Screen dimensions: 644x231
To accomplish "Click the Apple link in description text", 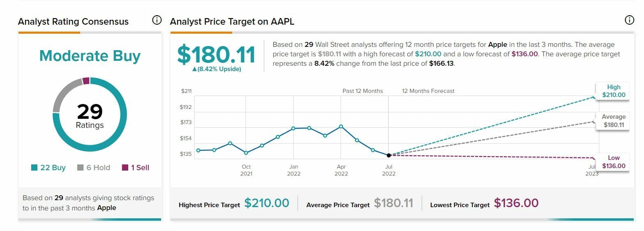I will tap(499, 44).
